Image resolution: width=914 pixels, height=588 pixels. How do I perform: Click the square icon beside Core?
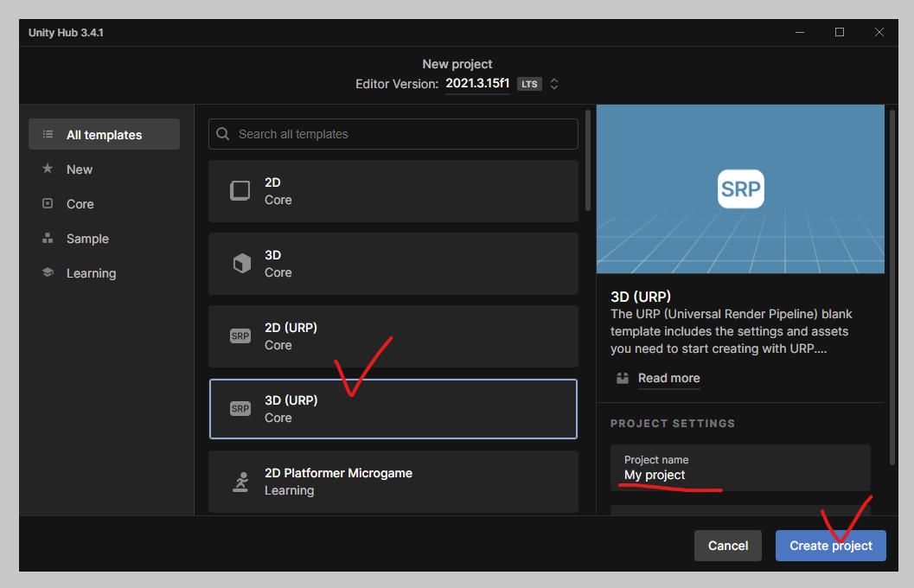pos(48,203)
